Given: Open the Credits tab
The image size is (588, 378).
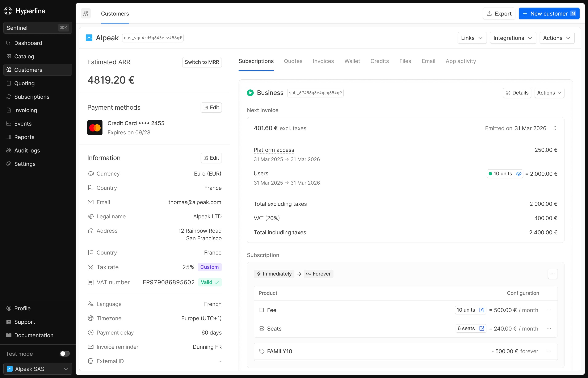Looking at the screenshot, I should (379, 61).
